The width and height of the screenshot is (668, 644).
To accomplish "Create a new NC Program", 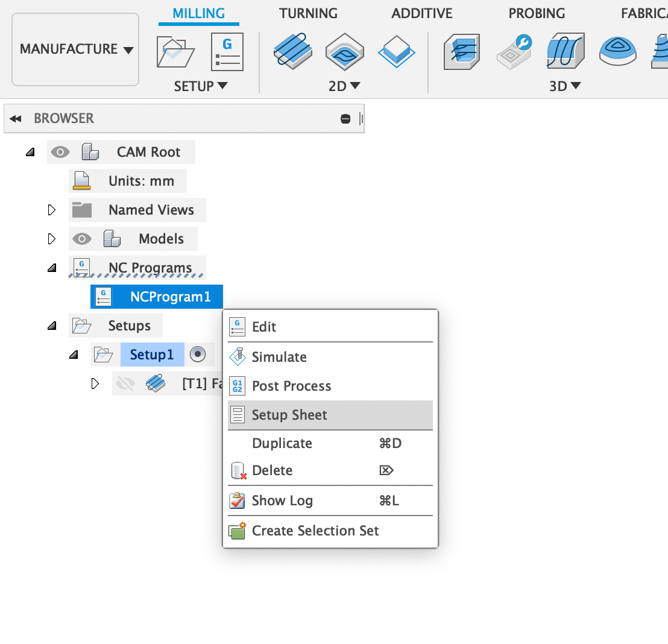I will (x=227, y=52).
